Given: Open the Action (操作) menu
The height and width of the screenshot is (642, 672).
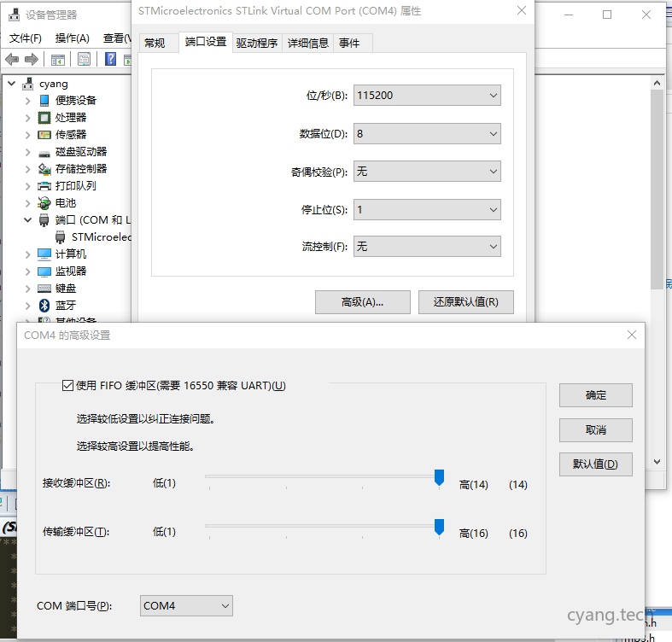Looking at the screenshot, I should point(72,38).
